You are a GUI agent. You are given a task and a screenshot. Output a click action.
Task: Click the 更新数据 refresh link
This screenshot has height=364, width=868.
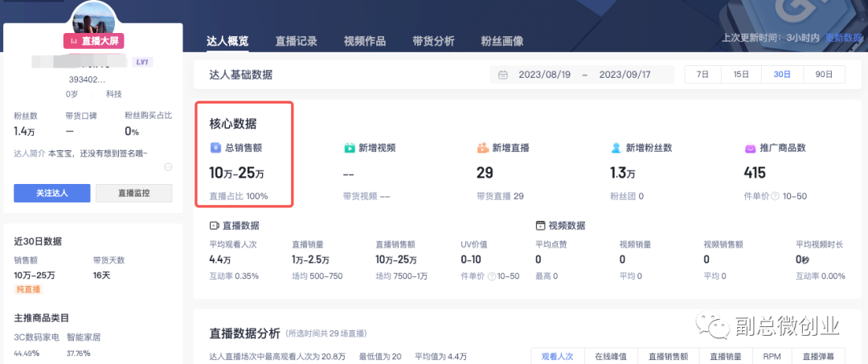(x=844, y=38)
